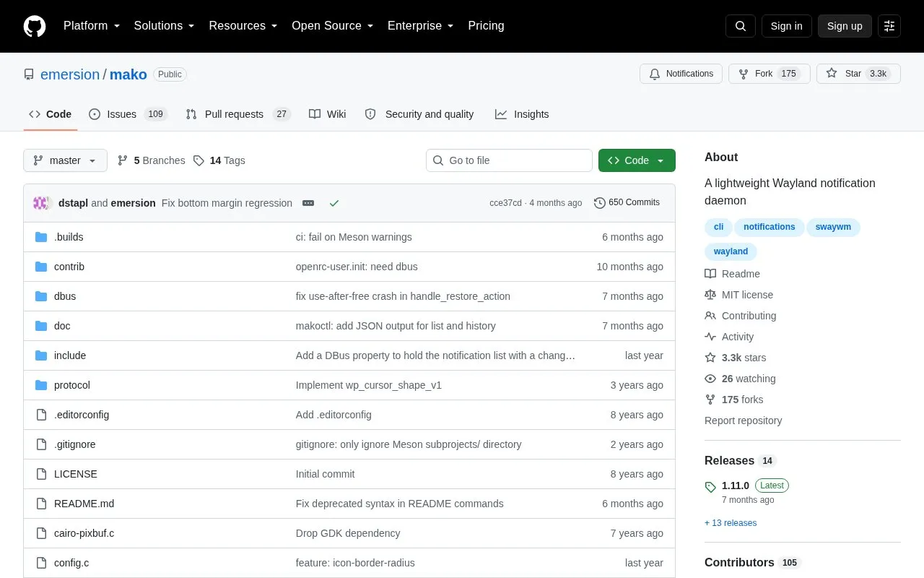Image resolution: width=924 pixels, height=578 pixels.
Task: Open the Security and quality tab
Action: tap(419, 114)
